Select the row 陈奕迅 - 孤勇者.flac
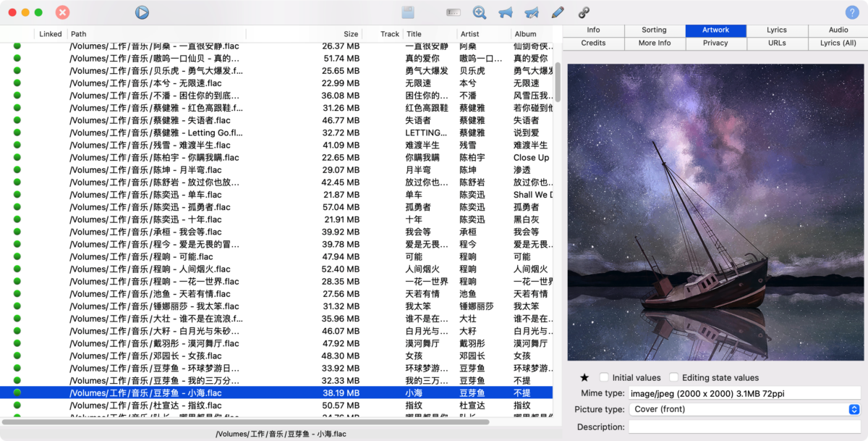 tap(276, 207)
